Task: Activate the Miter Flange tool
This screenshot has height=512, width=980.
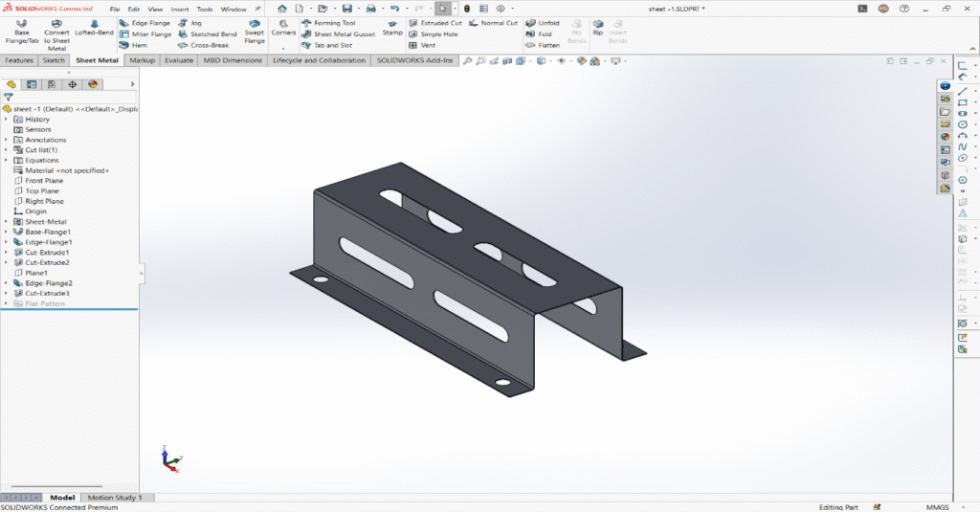Action: coord(145,33)
